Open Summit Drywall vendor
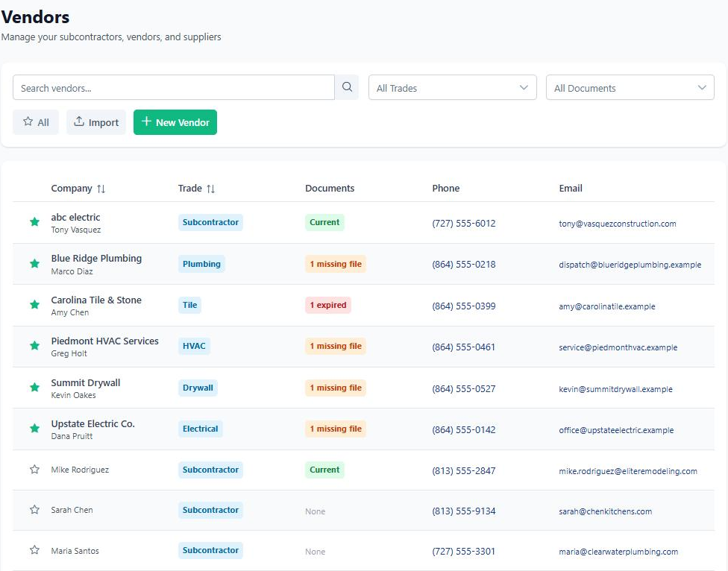The height and width of the screenshot is (571, 728). tap(86, 382)
